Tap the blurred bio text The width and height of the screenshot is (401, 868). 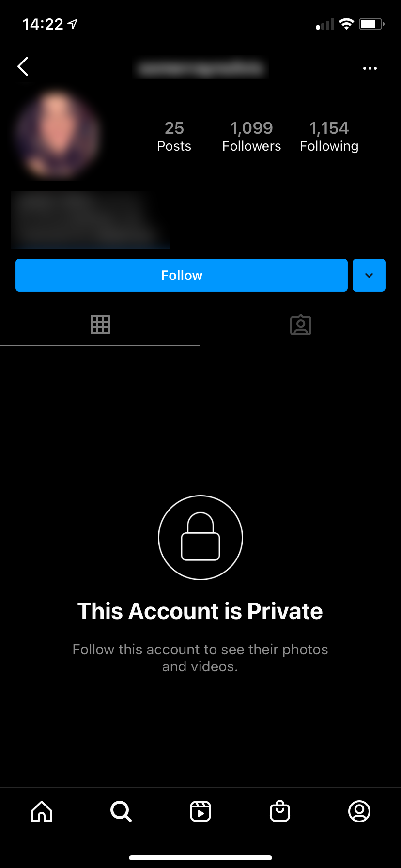coord(90,220)
